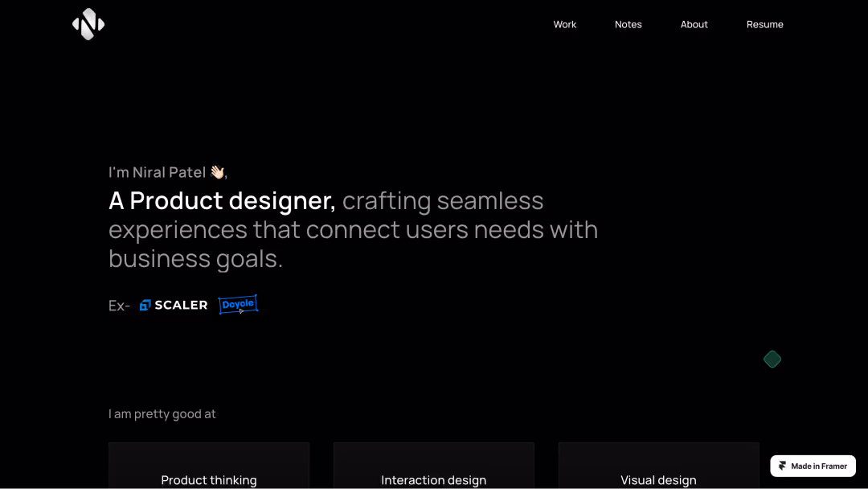Click the blue Doyole logo
The width and height of the screenshot is (868, 489).
click(x=238, y=304)
